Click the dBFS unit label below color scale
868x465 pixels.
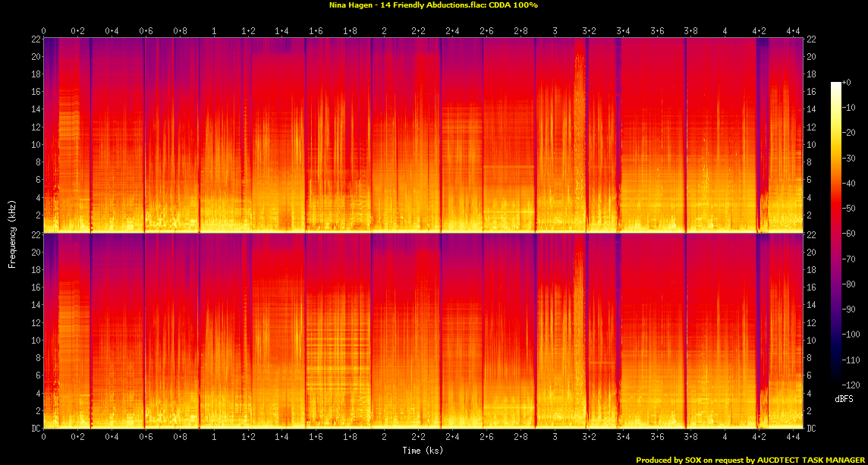point(844,399)
